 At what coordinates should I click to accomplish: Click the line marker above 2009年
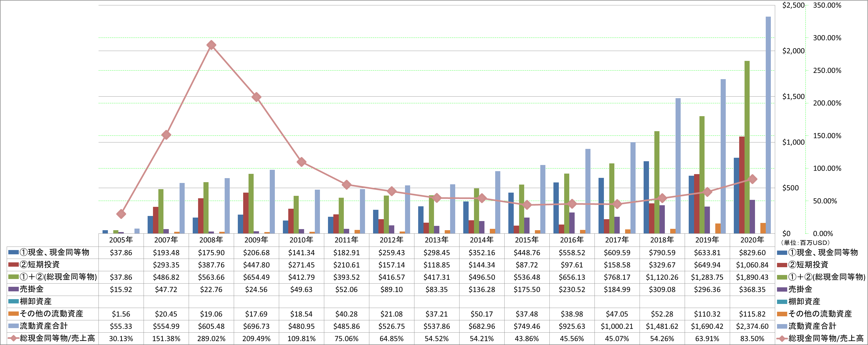(256, 97)
